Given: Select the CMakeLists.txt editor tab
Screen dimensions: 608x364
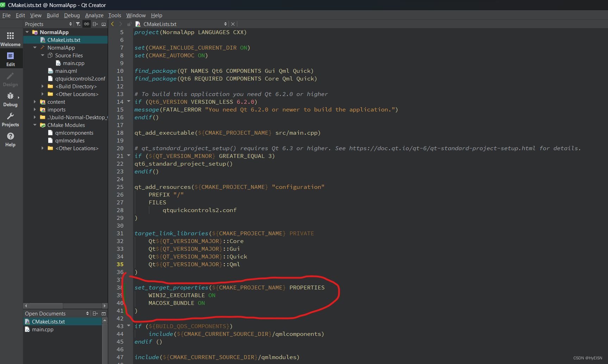Looking at the screenshot, I should (x=160, y=24).
